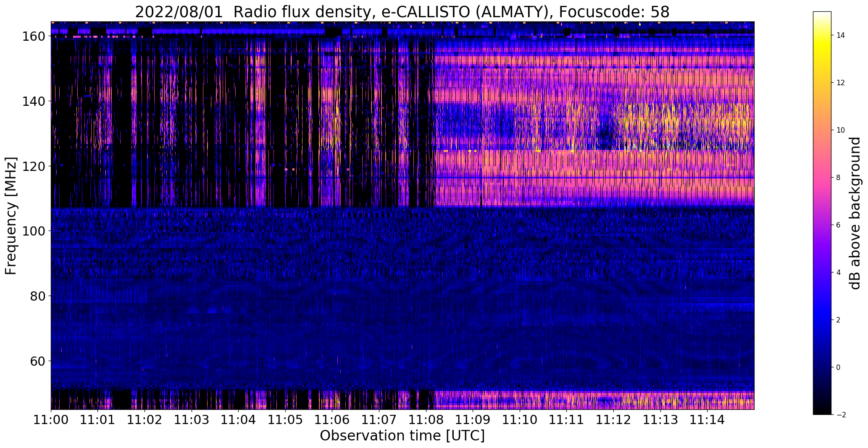Click the 11:09 time tick label
Viewport: 868px width, 448px height.
(473, 419)
